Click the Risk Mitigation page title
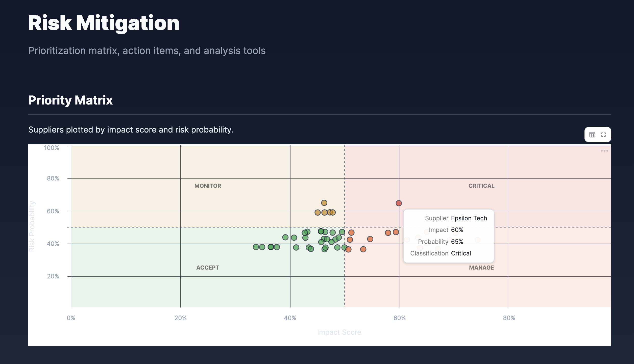 104,23
